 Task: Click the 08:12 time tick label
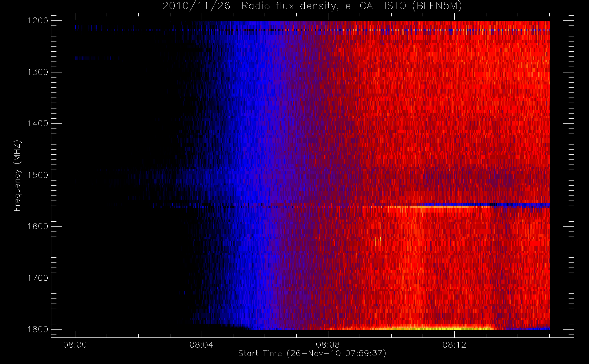(x=454, y=345)
